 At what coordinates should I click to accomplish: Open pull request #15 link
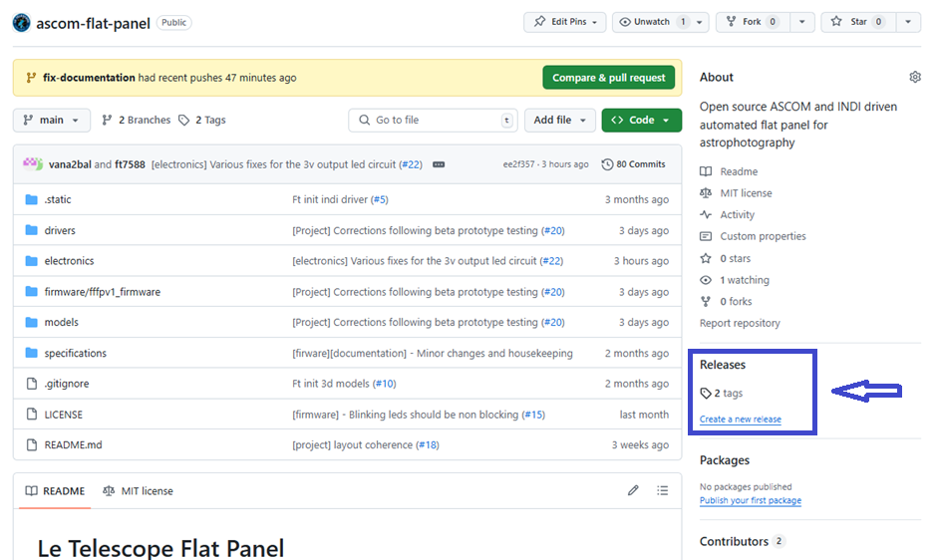pos(534,415)
